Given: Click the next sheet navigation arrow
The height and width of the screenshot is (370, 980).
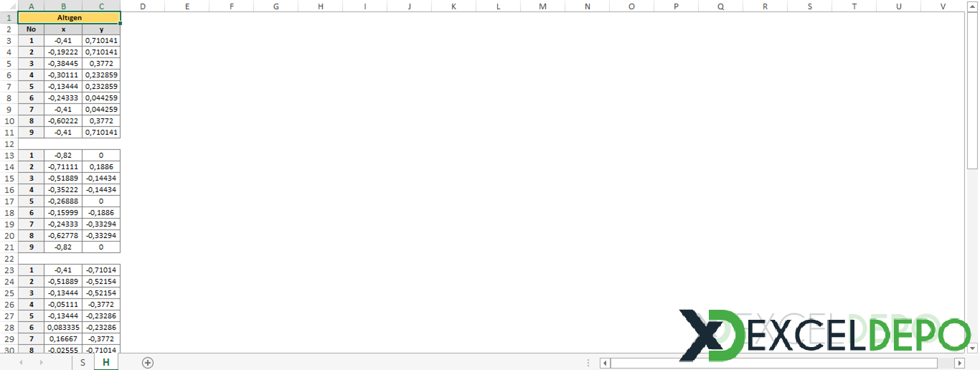Looking at the screenshot, I should (x=41, y=363).
